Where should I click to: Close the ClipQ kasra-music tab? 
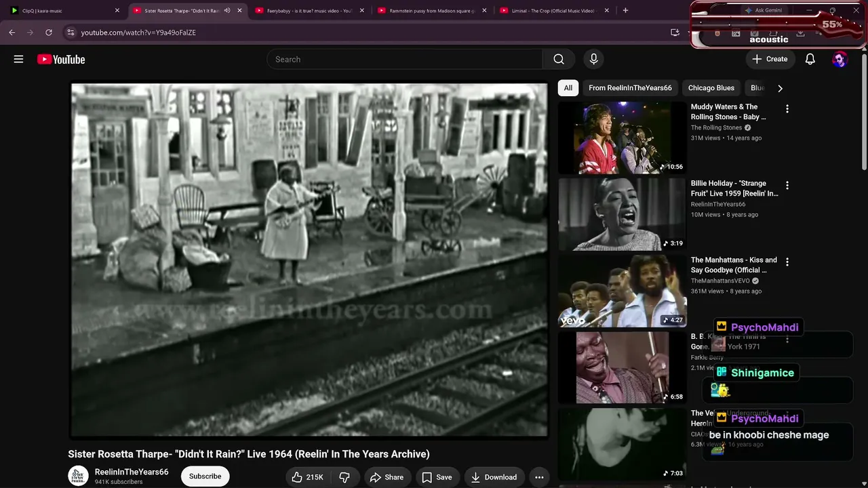[117, 11]
